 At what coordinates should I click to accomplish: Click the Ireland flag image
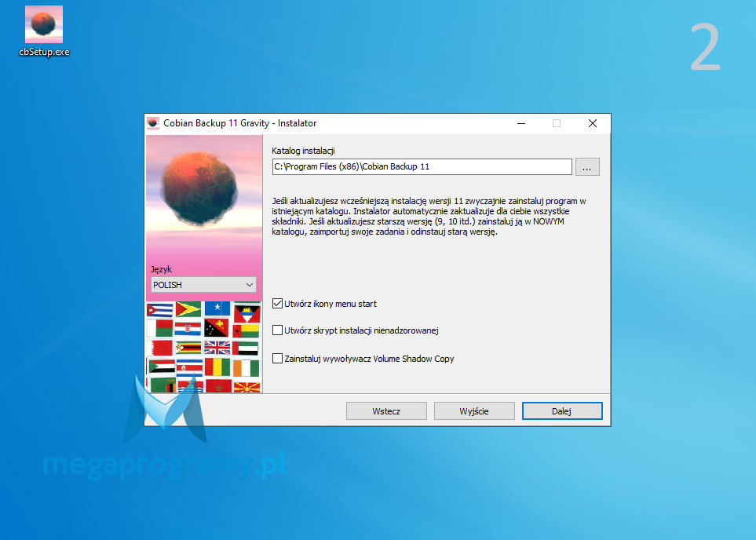coord(246,368)
